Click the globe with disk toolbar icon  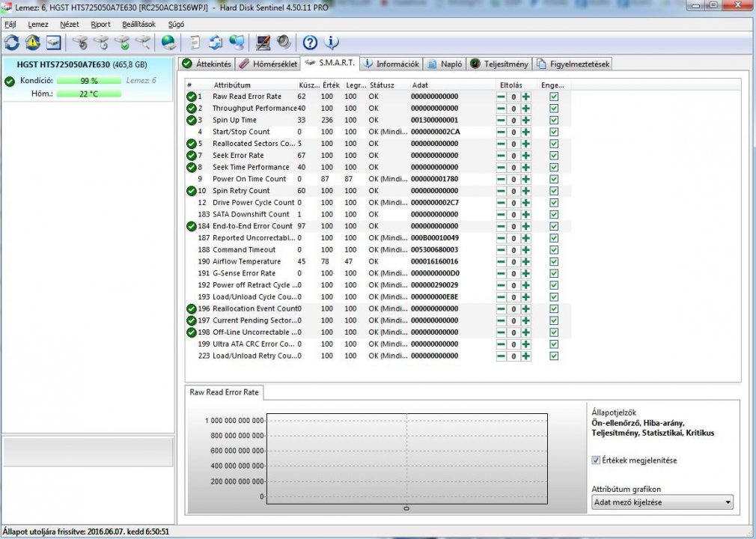point(168,43)
